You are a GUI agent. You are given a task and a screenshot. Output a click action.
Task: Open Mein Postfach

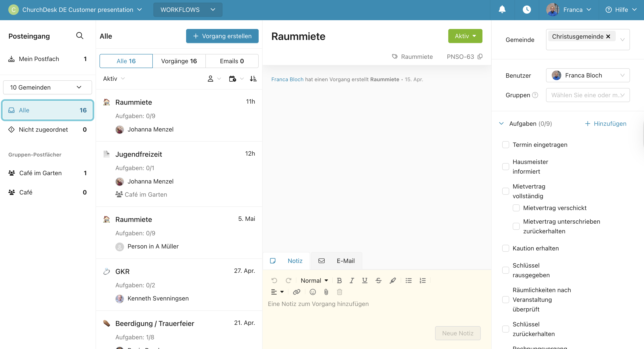[48, 59]
